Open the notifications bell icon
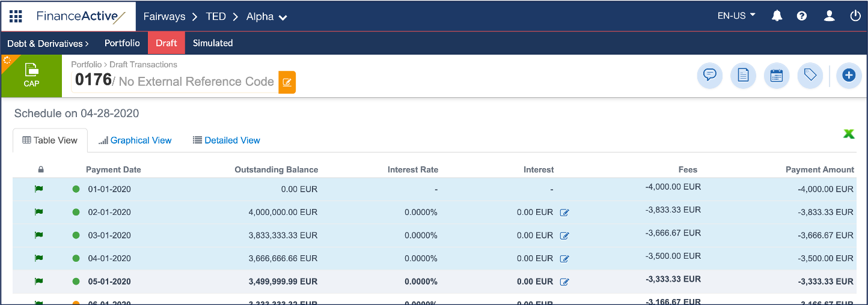The image size is (868, 305). pos(777,16)
